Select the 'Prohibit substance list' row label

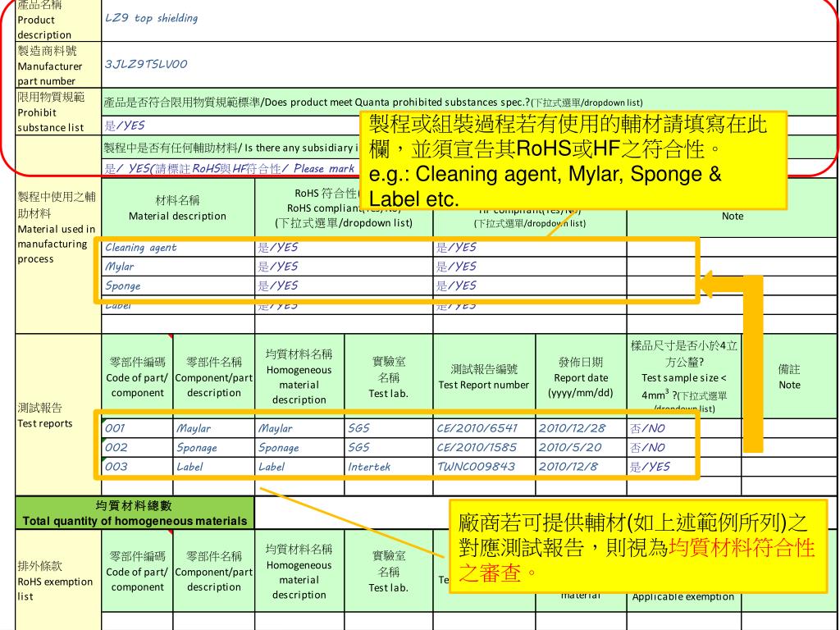58,112
